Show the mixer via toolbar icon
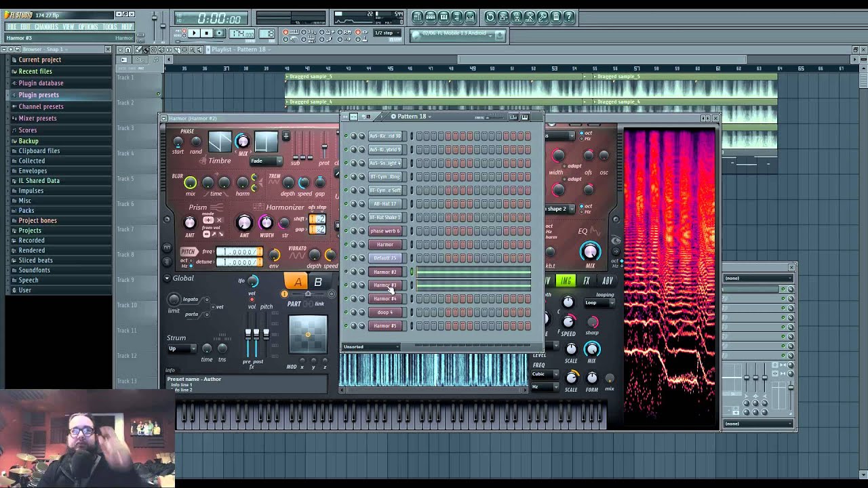868x488 pixels. click(469, 17)
